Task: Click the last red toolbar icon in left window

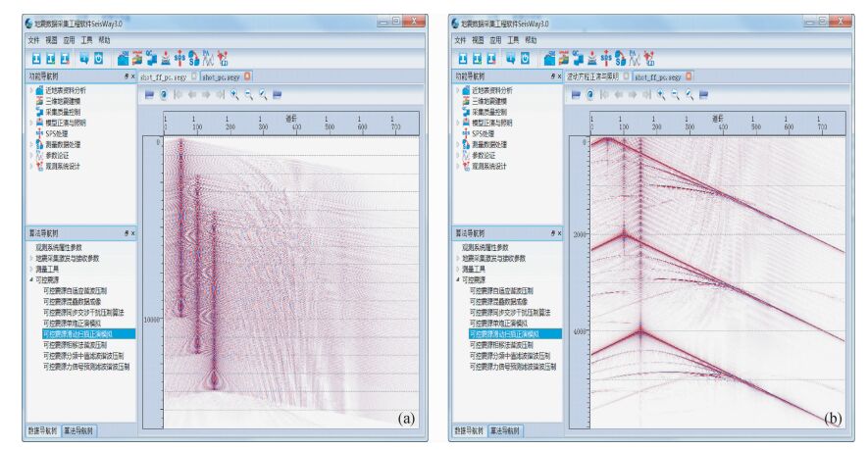Action: (224, 58)
